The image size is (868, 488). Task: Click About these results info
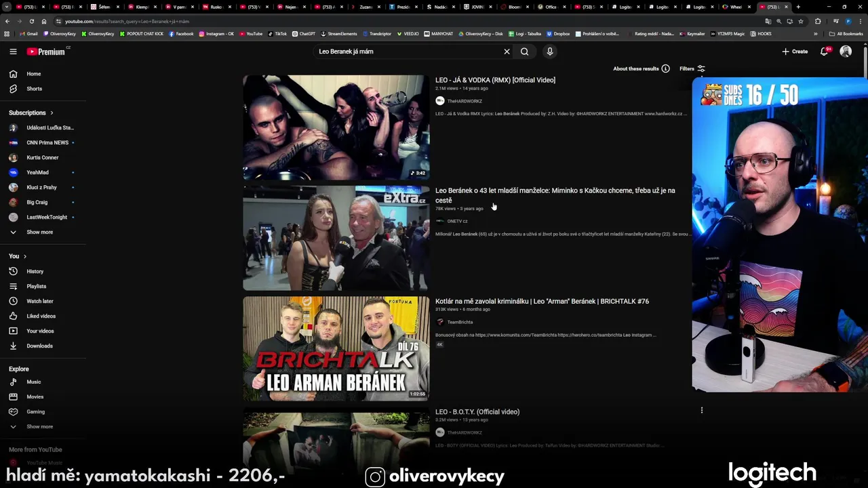[641, 68]
